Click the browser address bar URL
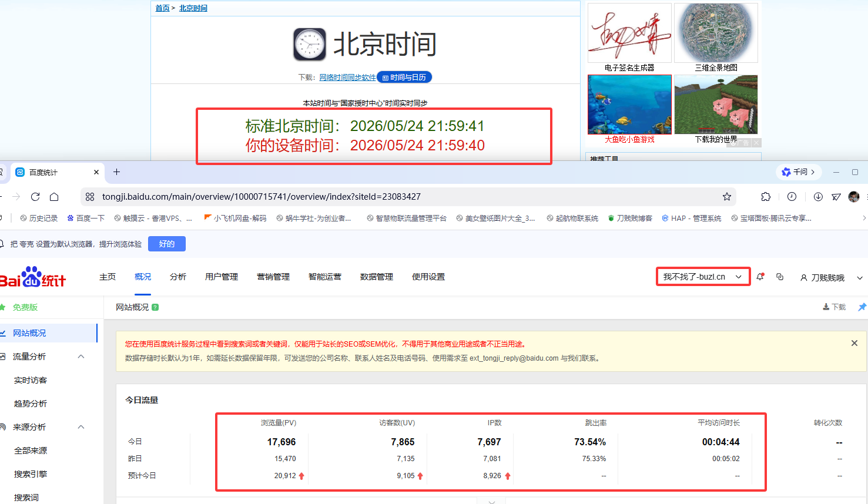This screenshot has width=868, height=504. pos(262,197)
